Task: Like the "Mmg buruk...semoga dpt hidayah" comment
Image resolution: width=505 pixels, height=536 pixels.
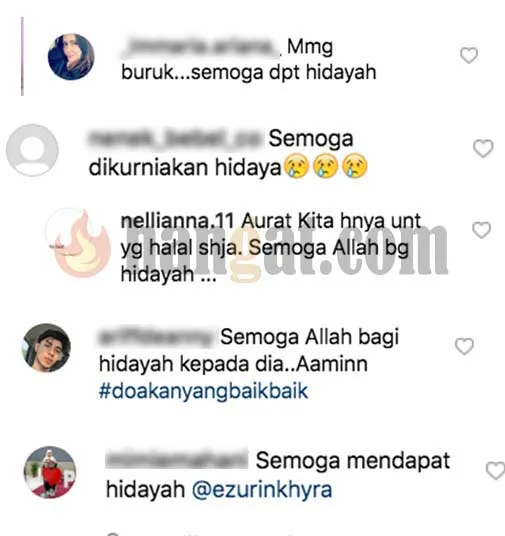Action: pyautogui.click(x=469, y=55)
